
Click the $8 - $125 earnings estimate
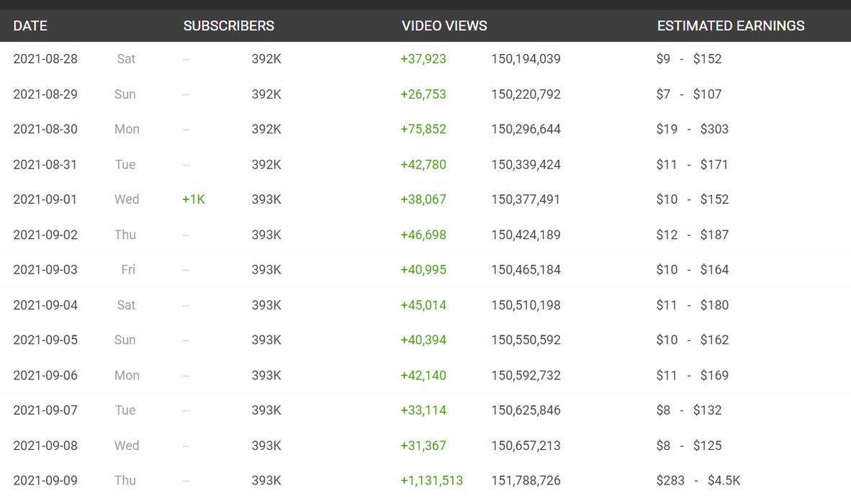pos(688,446)
